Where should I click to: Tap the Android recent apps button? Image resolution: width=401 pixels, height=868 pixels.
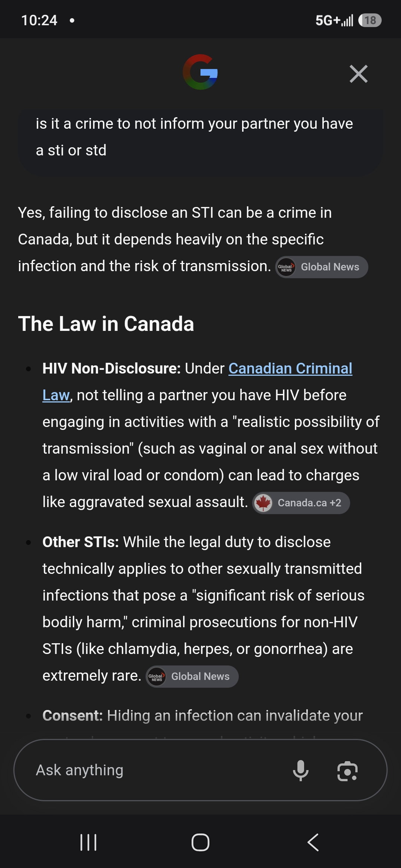(88, 842)
